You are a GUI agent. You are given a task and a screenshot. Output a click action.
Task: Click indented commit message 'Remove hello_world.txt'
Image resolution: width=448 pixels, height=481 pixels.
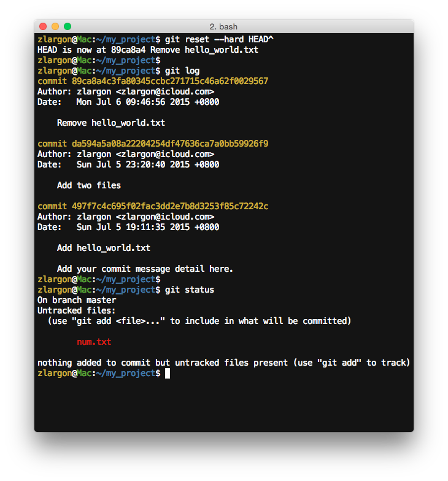(110, 123)
